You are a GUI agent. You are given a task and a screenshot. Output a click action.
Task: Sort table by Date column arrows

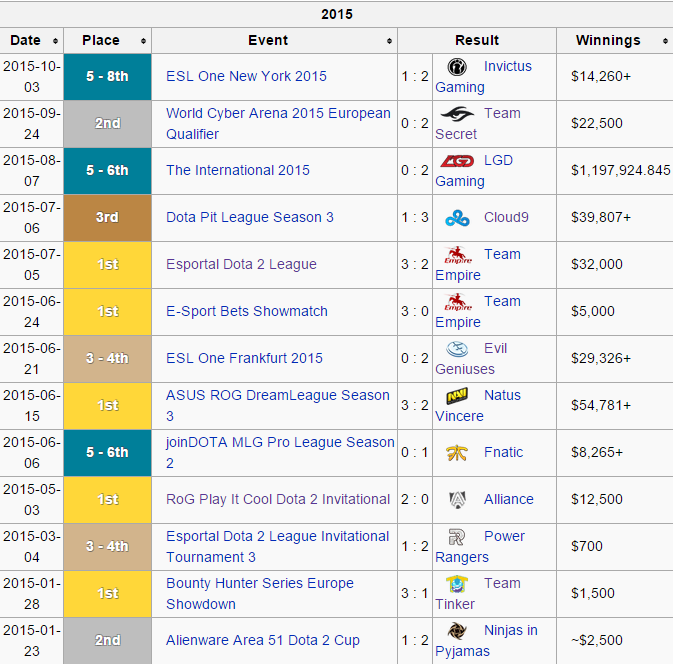tap(55, 41)
